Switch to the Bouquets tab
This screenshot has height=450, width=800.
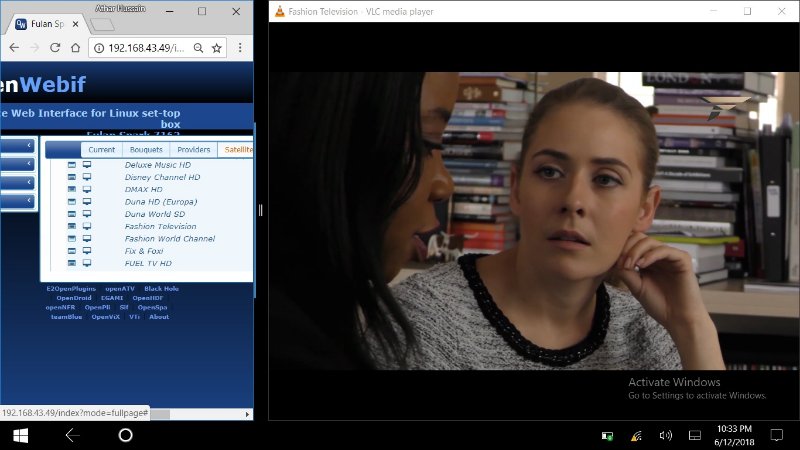[146, 150]
